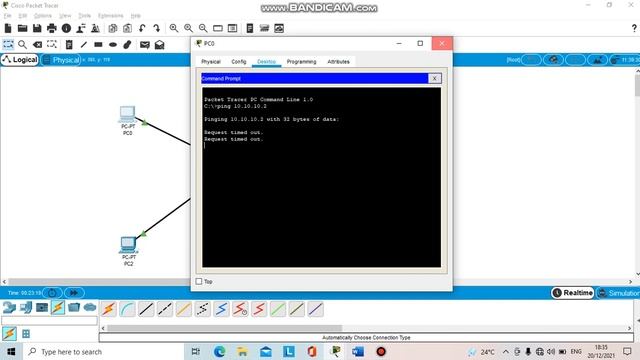Screen dimensions: 640x360
Task: Pick the Delete tool
Action: [x=37, y=44]
